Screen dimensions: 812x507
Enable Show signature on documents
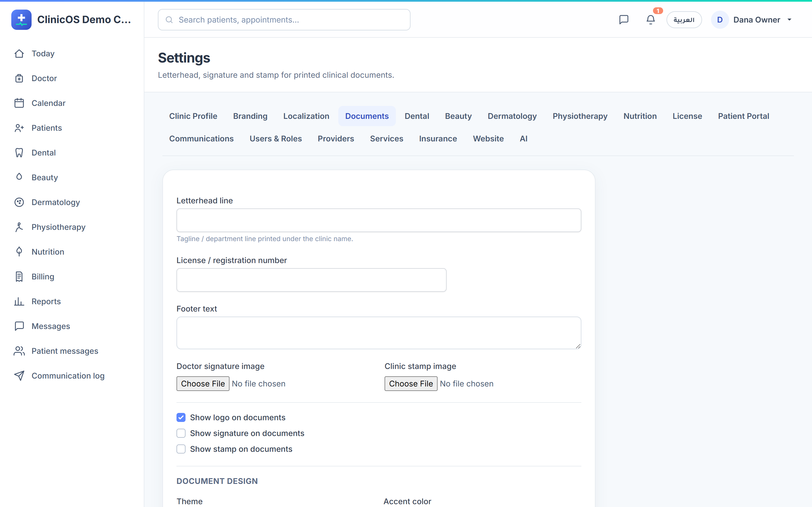[x=181, y=433]
